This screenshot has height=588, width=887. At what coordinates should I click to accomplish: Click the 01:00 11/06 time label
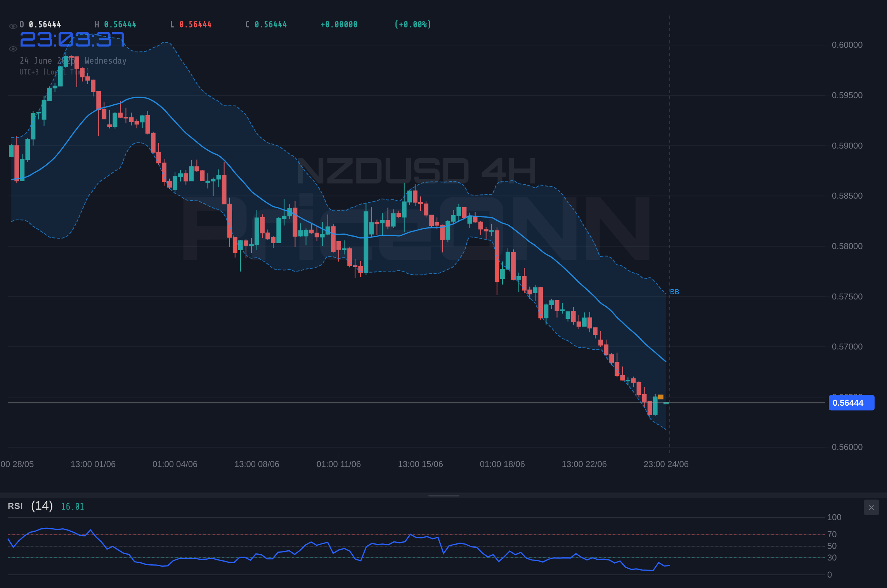(339, 464)
